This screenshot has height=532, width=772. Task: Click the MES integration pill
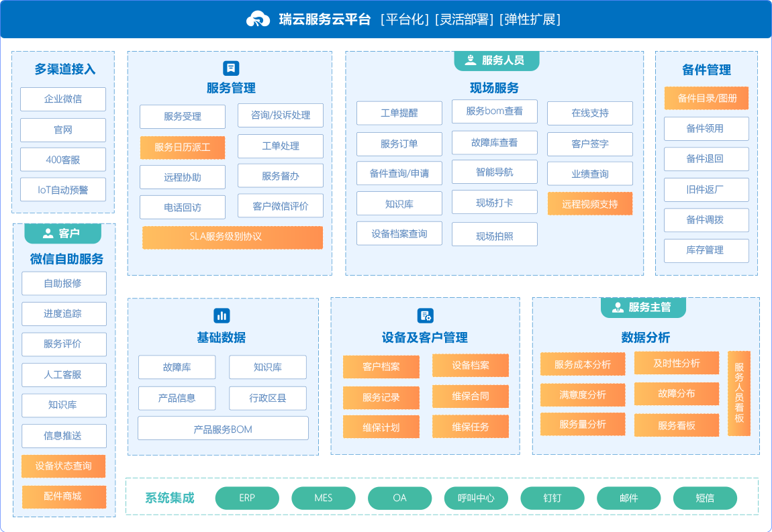324,498
